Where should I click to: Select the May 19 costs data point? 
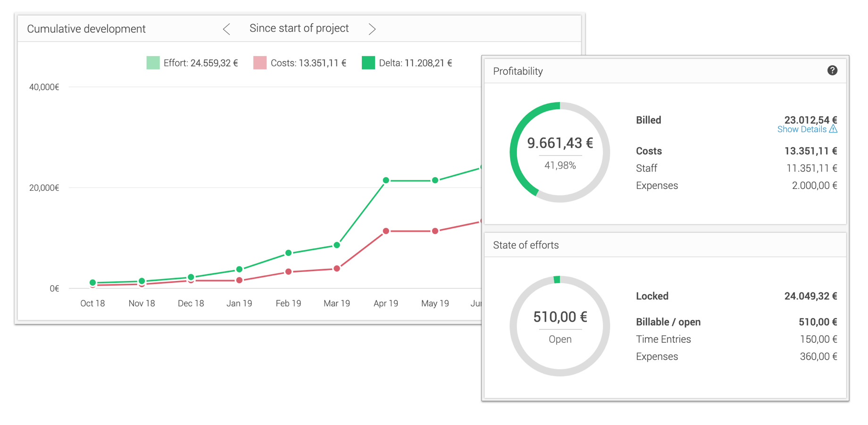coord(435,231)
